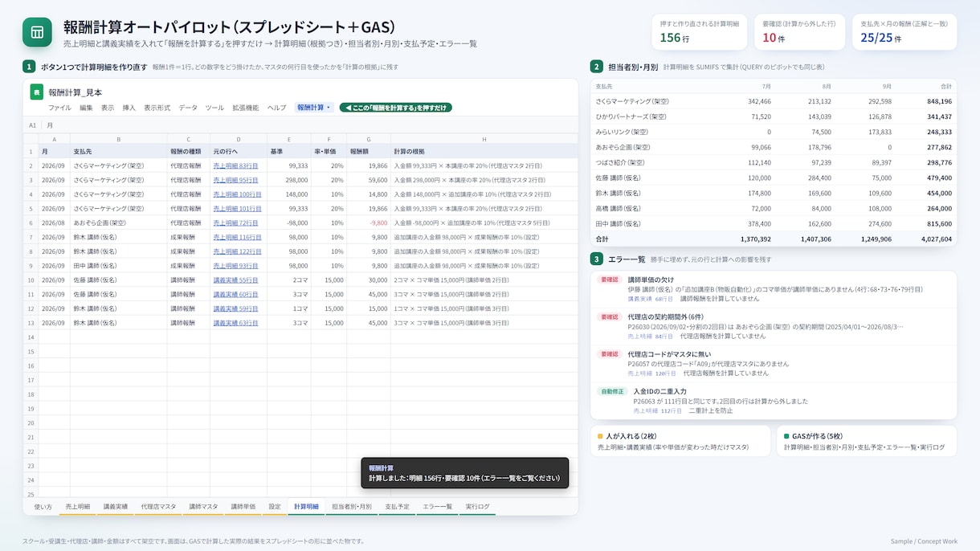Open link 講義実績 55行目
Viewport: 980px width, 551px height.
(x=236, y=280)
